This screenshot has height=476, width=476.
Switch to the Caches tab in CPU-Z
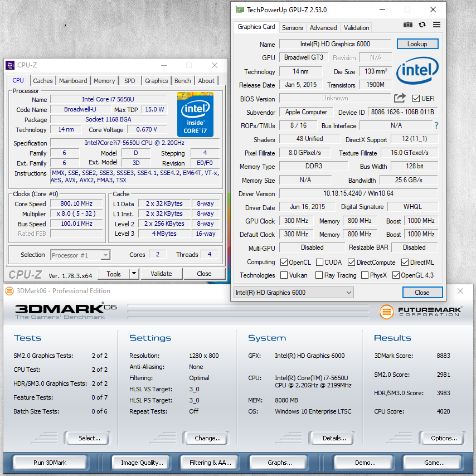tap(43, 81)
